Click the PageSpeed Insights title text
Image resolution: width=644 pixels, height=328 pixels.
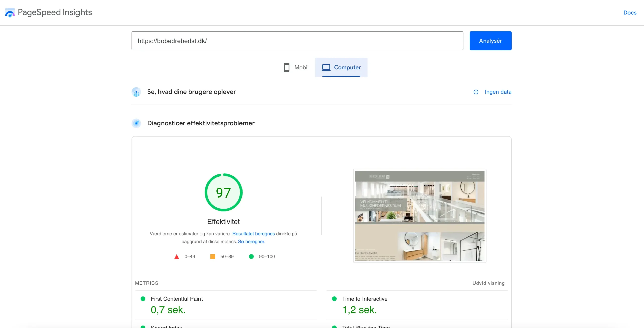pyautogui.click(x=55, y=12)
